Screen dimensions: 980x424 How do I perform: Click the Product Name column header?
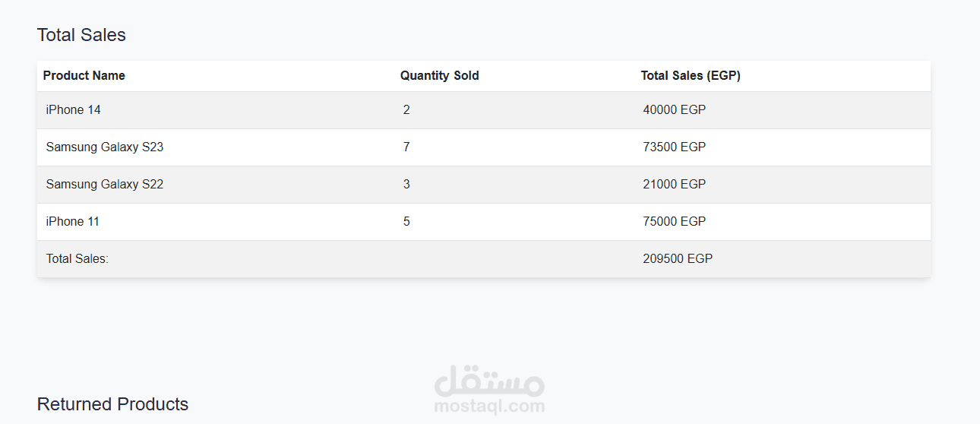(x=84, y=76)
